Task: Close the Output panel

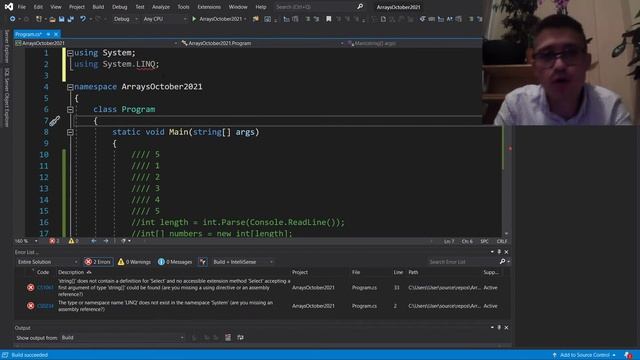Action: [507, 328]
